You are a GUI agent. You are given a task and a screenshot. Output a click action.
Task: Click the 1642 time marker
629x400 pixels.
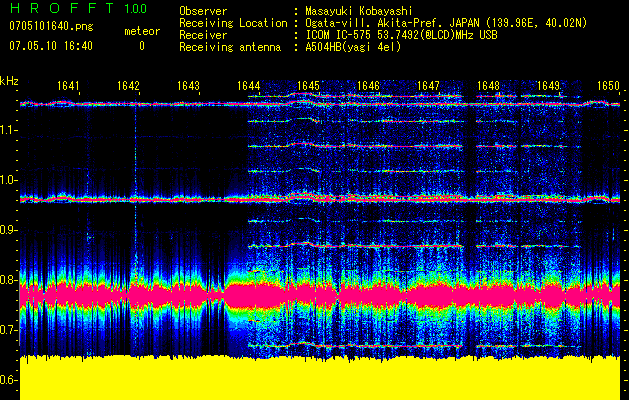pyautogui.click(x=128, y=85)
